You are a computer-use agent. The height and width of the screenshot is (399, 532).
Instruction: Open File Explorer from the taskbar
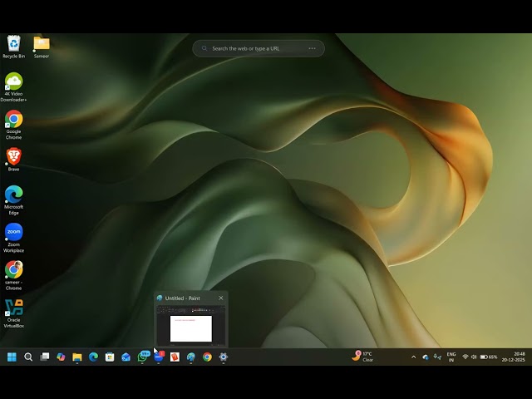[x=76, y=357]
